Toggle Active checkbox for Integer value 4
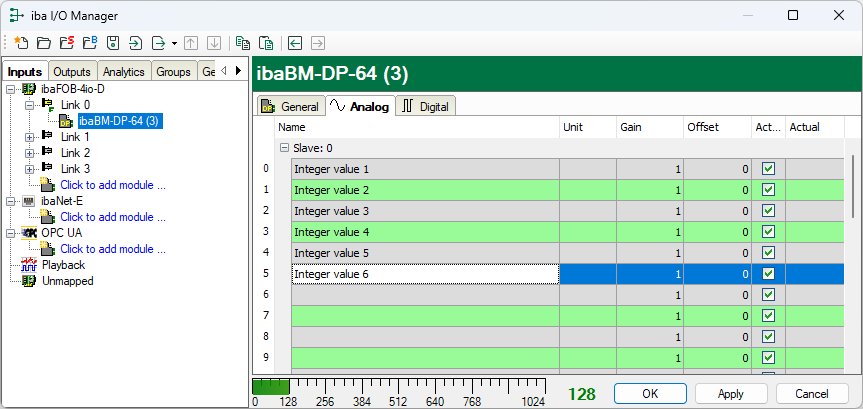Image resolution: width=863 pixels, height=409 pixels. (768, 232)
